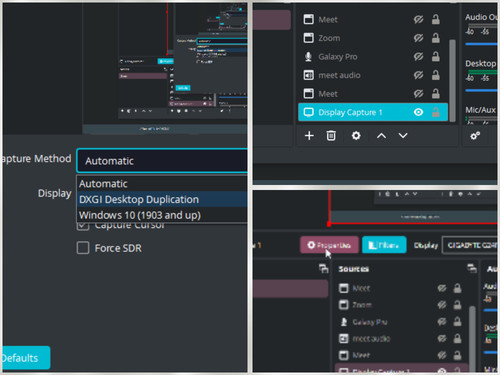Click the lock icon of the first Meet row, lower list
The height and width of the screenshot is (375, 500).
(x=457, y=288)
